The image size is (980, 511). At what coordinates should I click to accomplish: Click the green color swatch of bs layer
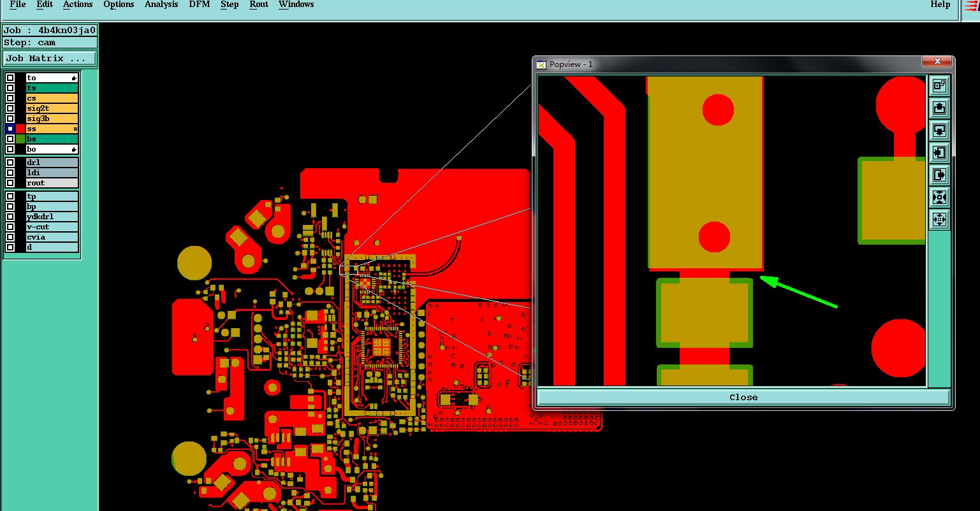(x=20, y=139)
